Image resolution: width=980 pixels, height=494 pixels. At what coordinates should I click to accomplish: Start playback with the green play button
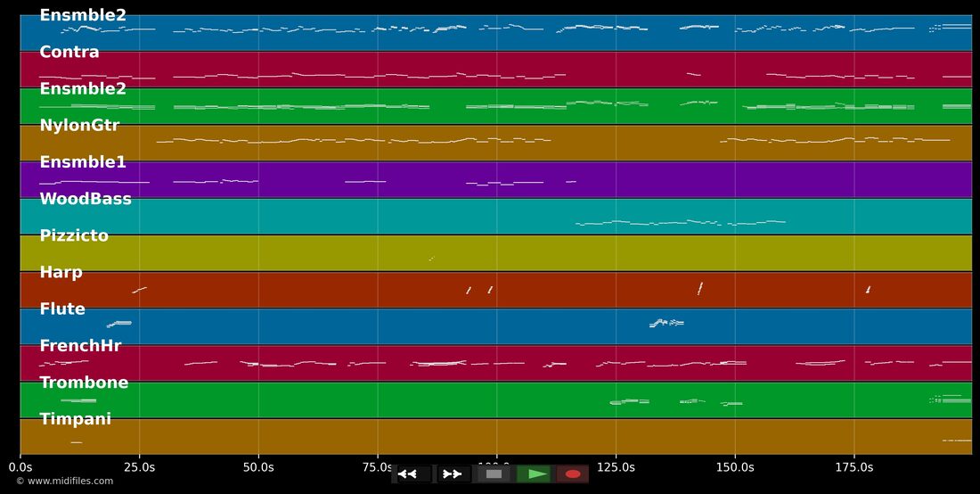(x=533, y=474)
